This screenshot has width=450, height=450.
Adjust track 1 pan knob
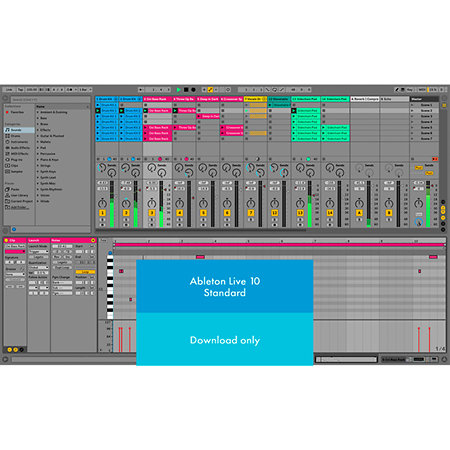(x=102, y=203)
